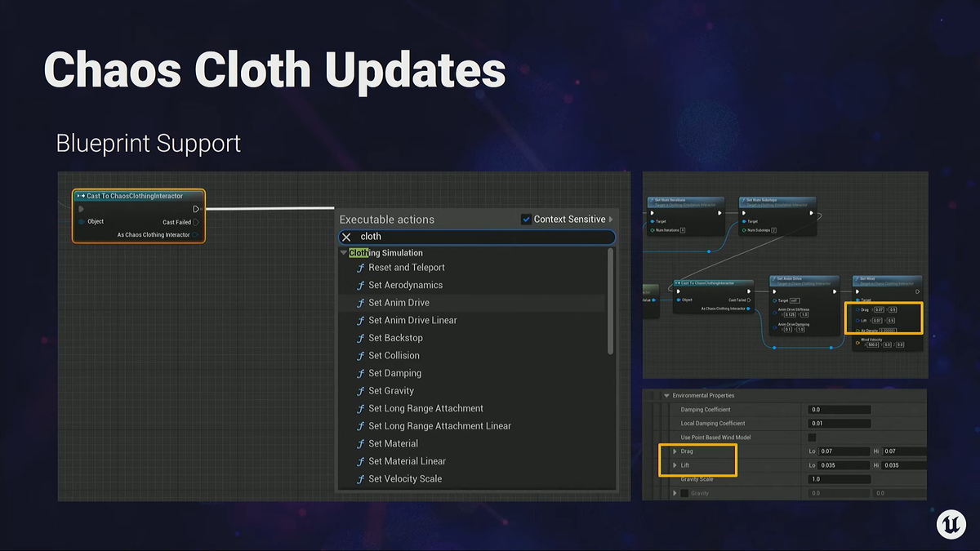
Task: Click the As Chaos Clothing Interactor output pin, left graph
Action: coord(196,235)
